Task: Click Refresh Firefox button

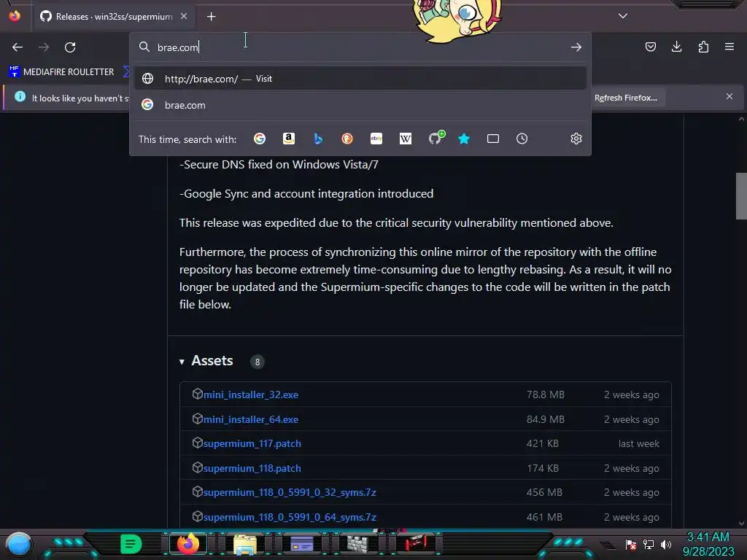Action: pos(625,98)
